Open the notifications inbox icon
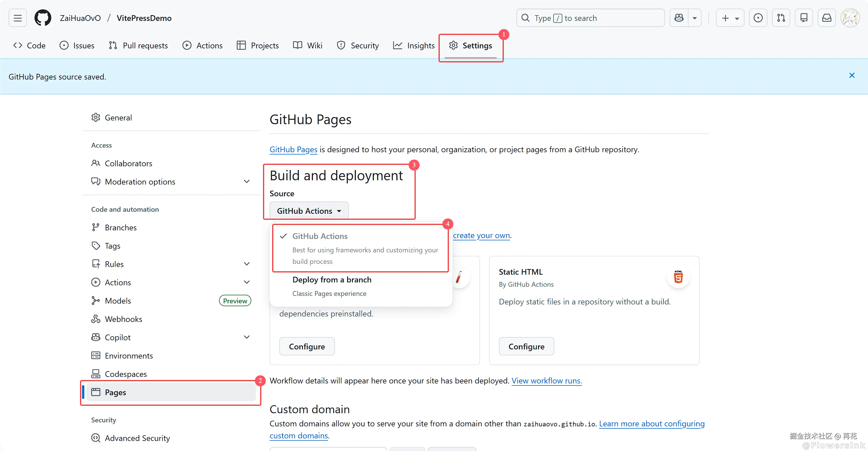The width and height of the screenshot is (868, 451). point(827,18)
